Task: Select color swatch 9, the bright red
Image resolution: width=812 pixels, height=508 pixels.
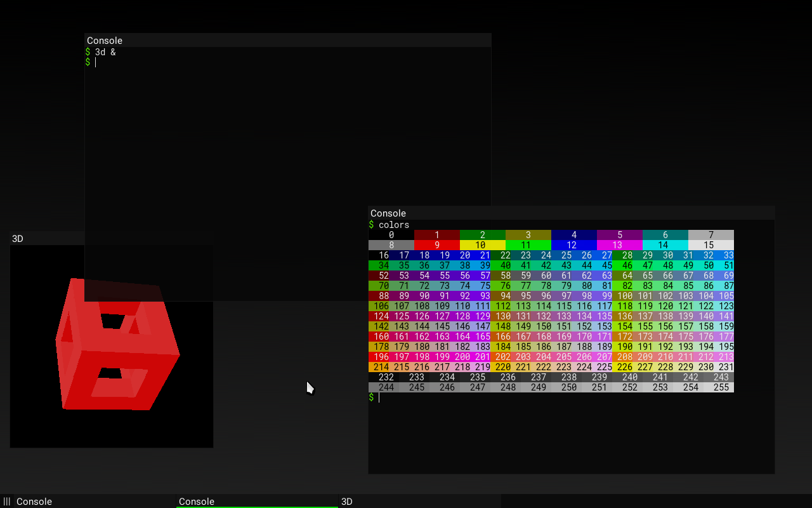Action: pos(437,245)
